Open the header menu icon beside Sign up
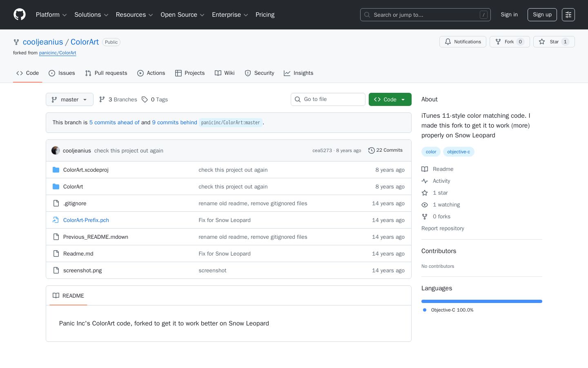The width and height of the screenshot is (588, 368). click(x=568, y=15)
